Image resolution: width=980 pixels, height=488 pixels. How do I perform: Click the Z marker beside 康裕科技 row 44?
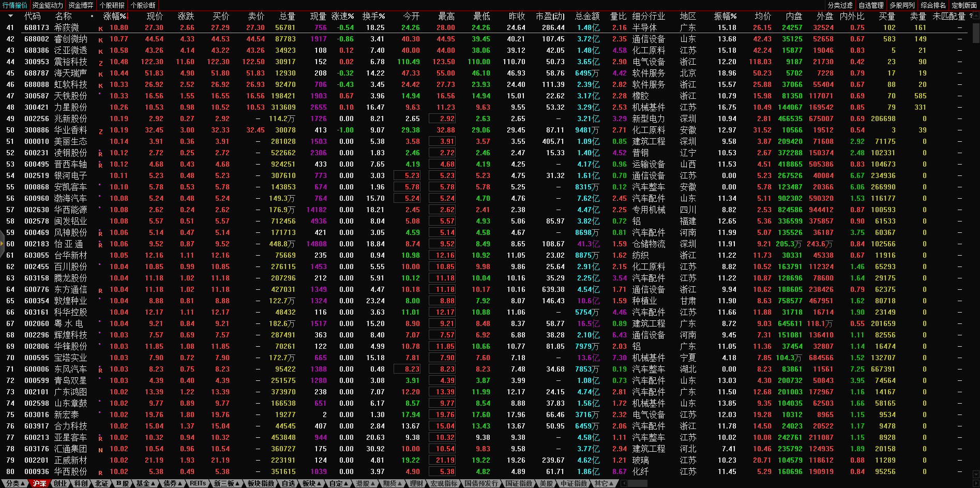coord(100,63)
